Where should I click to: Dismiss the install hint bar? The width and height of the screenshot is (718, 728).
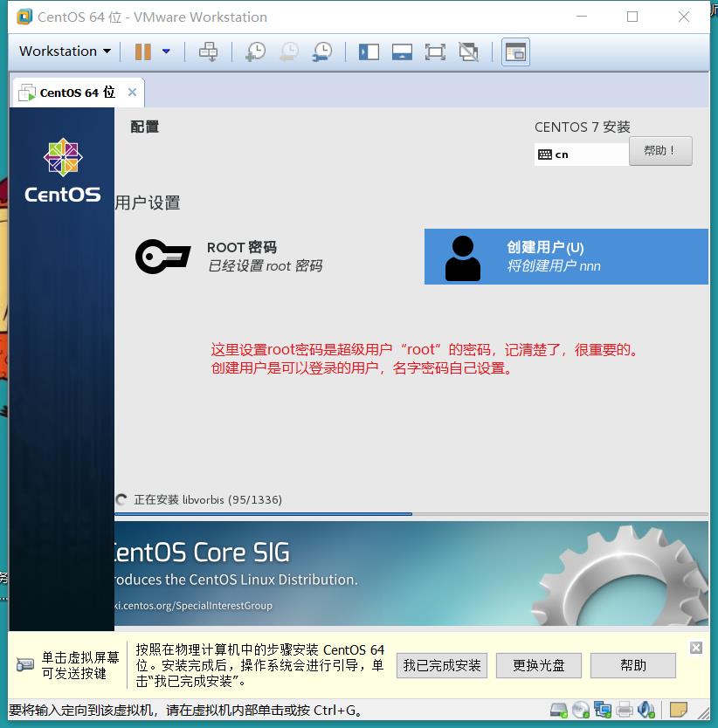tap(695, 648)
